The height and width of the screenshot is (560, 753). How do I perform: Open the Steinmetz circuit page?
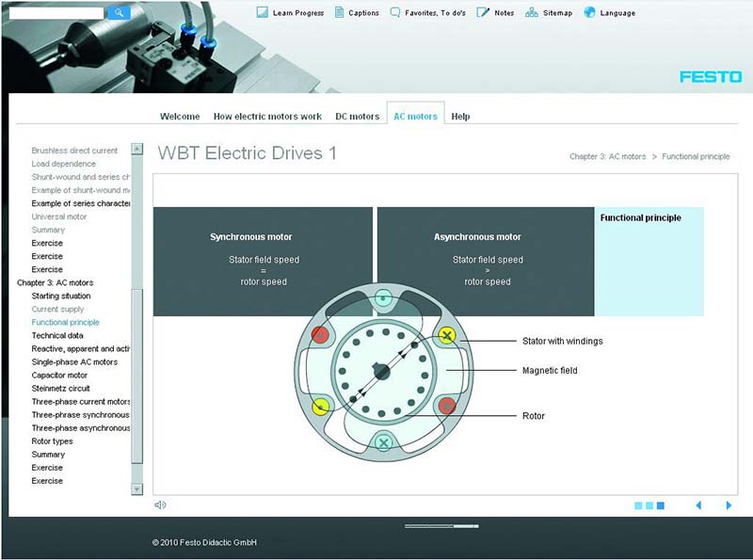[60, 388]
